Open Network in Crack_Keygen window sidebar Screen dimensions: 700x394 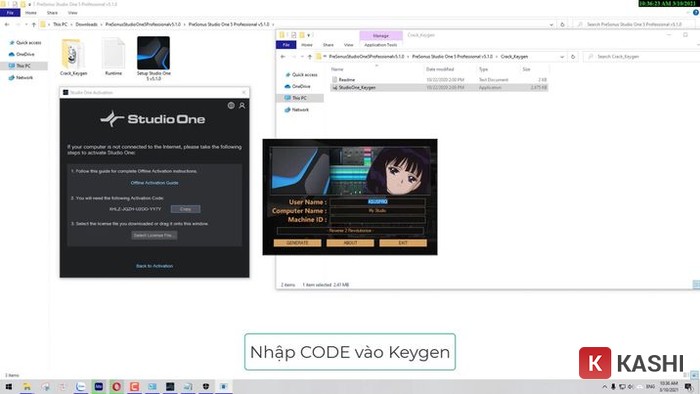pos(297,109)
